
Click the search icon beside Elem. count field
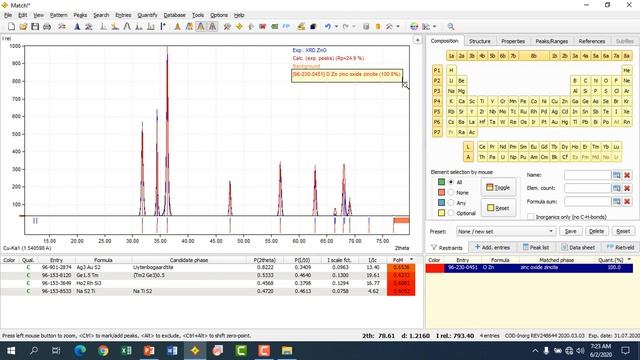coord(616,188)
